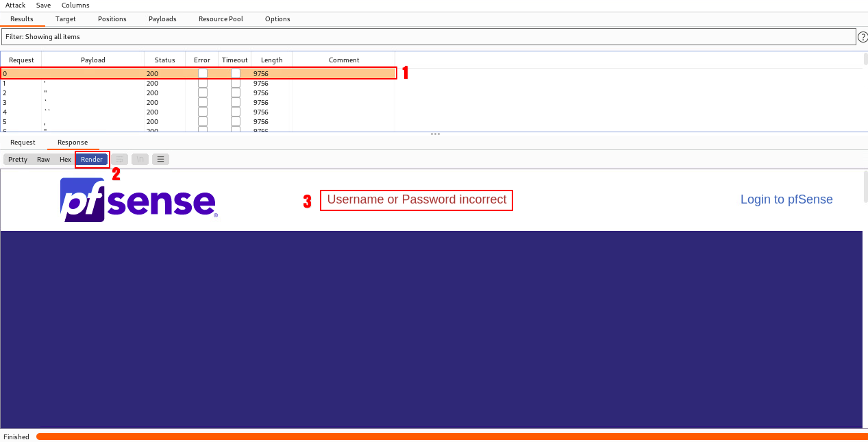Viewport: 868px width, 442px height.
Task: Open the Columns menu
Action: tap(75, 5)
